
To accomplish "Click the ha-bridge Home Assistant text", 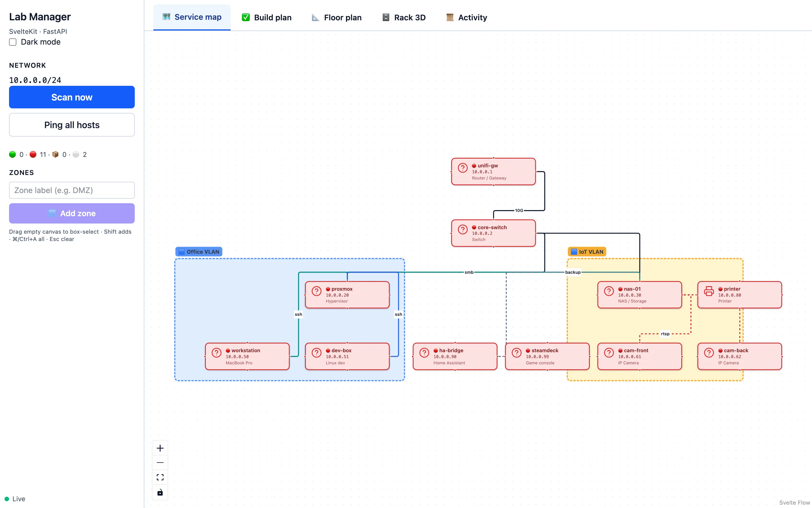I will point(449,363).
